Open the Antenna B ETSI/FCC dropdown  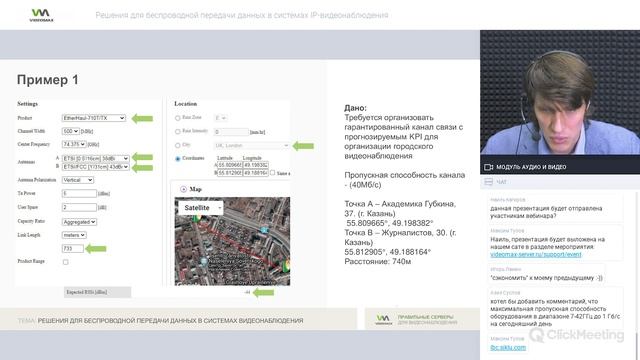96,167
